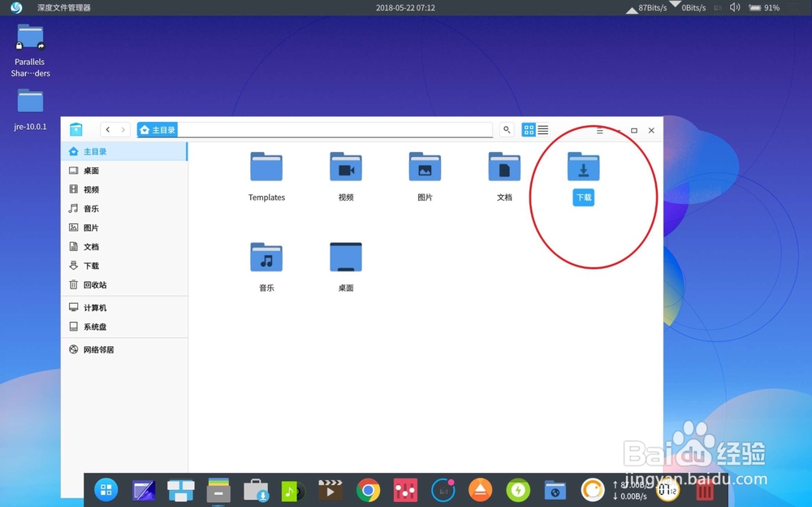The width and height of the screenshot is (812, 507).
Task: Open the orange-ring round dock icon
Action: coord(593,490)
